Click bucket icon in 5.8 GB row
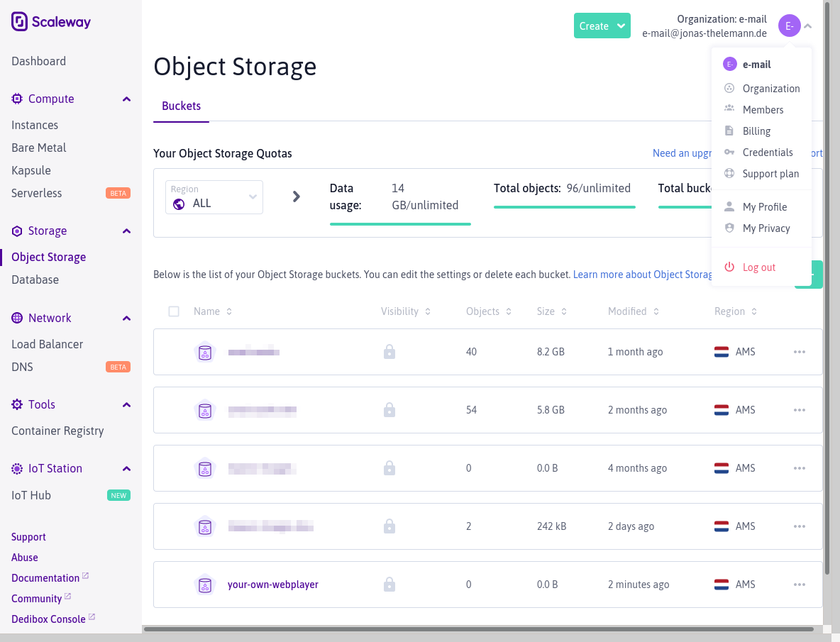This screenshot has height=642, width=840. click(204, 411)
